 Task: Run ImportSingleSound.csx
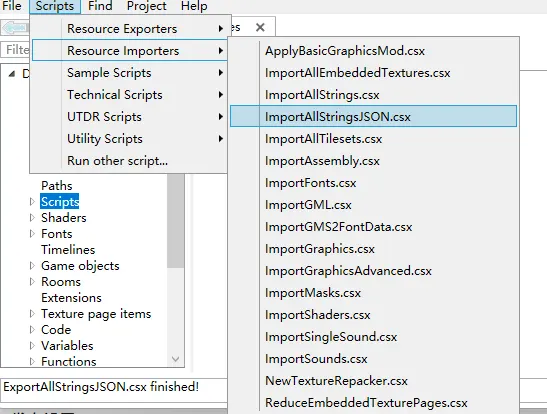point(373,337)
